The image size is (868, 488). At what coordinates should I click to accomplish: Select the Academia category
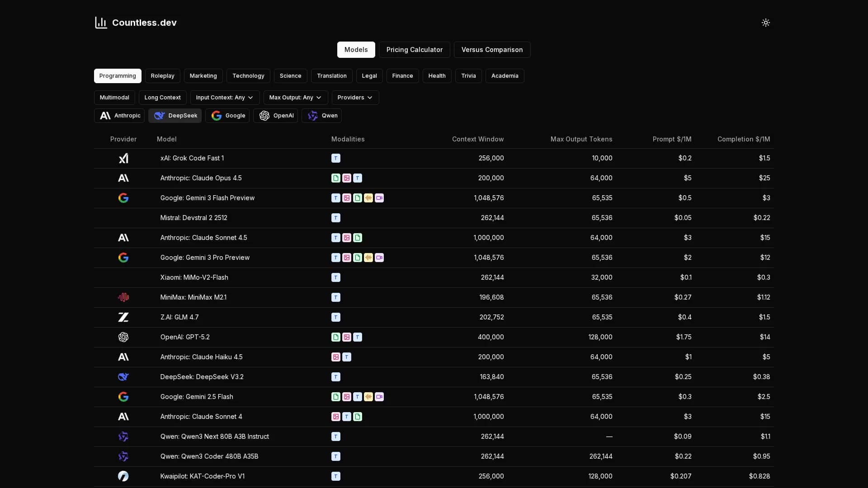coord(505,76)
